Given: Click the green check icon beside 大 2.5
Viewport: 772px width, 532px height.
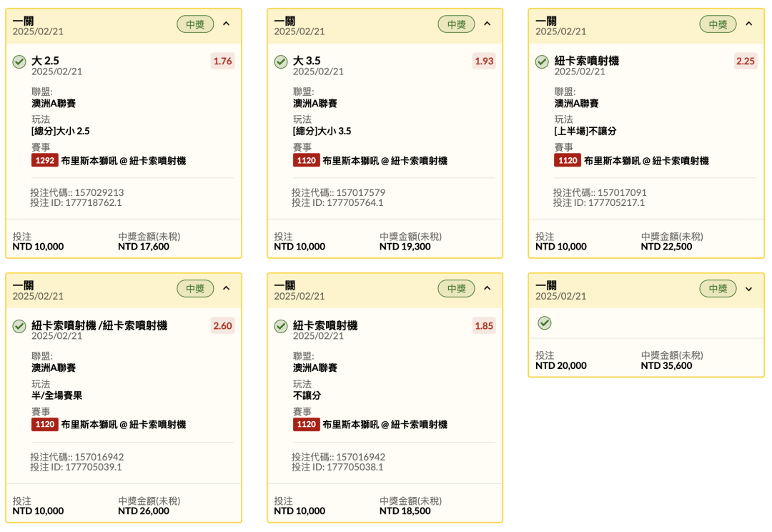Looking at the screenshot, I should (x=19, y=61).
